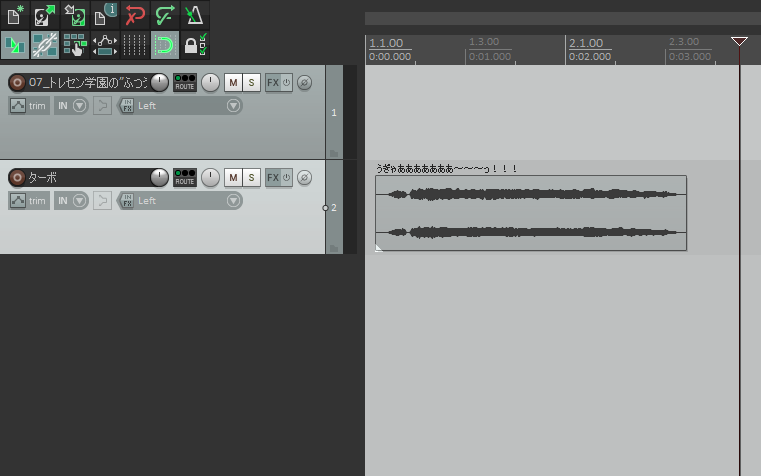
Task: Adjust volume knob of track 1
Action: click(159, 82)
